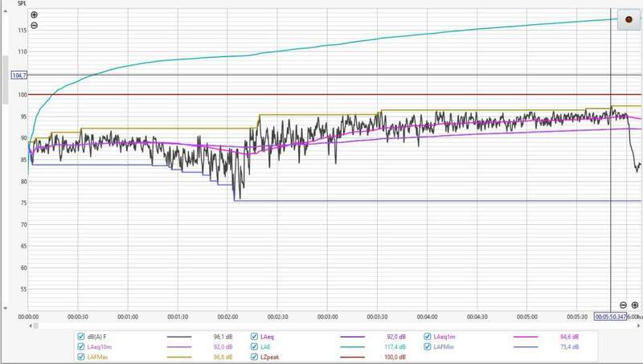Hide the LAFMin trace
The height and width of the screenshot is (364, 643).
(426, 346)
